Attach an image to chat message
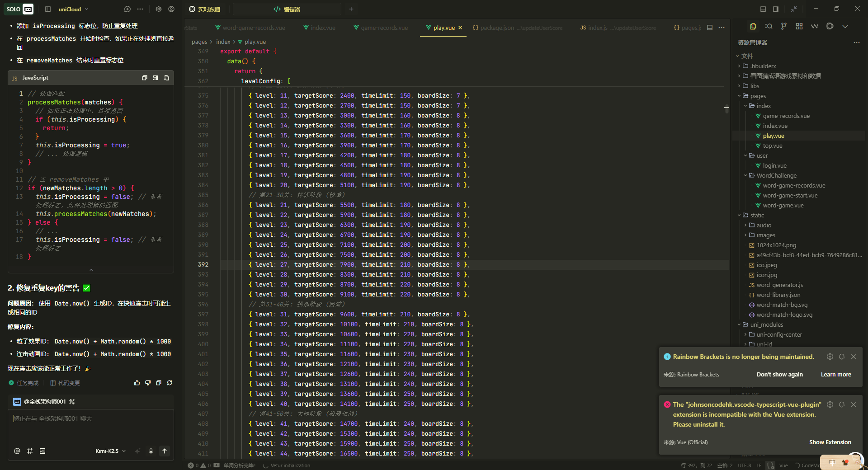 [x=42, y=451]
